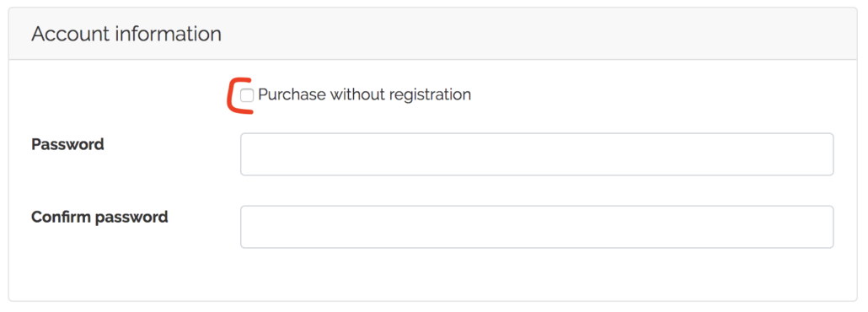The height and width of the screenshot is (312, 868).
Task: Click the red bracket annotation beside checkbox
Action: point(239,96)
